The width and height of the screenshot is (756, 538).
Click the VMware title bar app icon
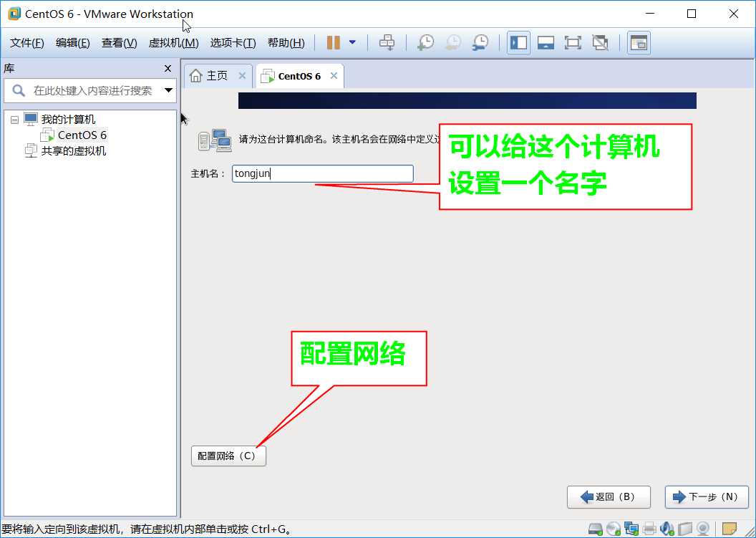(14, 14)
